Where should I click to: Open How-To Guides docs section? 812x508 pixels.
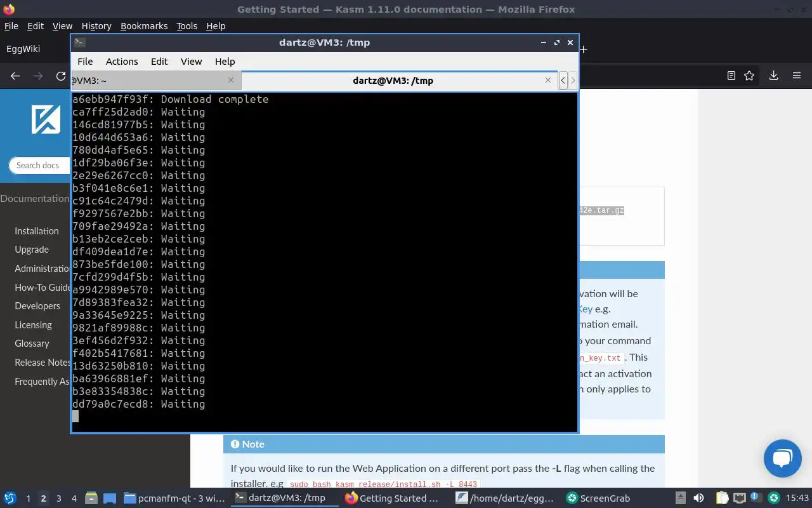[x=42, y=288]
